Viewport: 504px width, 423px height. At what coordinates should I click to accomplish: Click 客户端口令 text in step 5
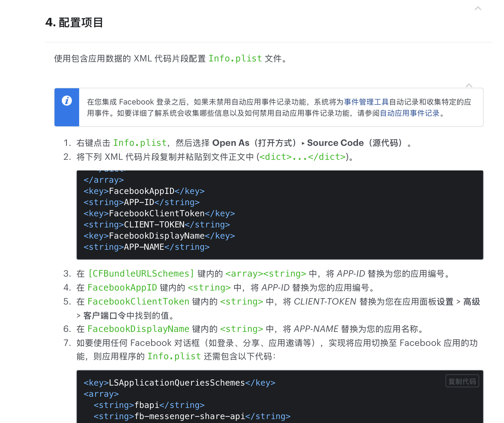(x=105, y=316)
